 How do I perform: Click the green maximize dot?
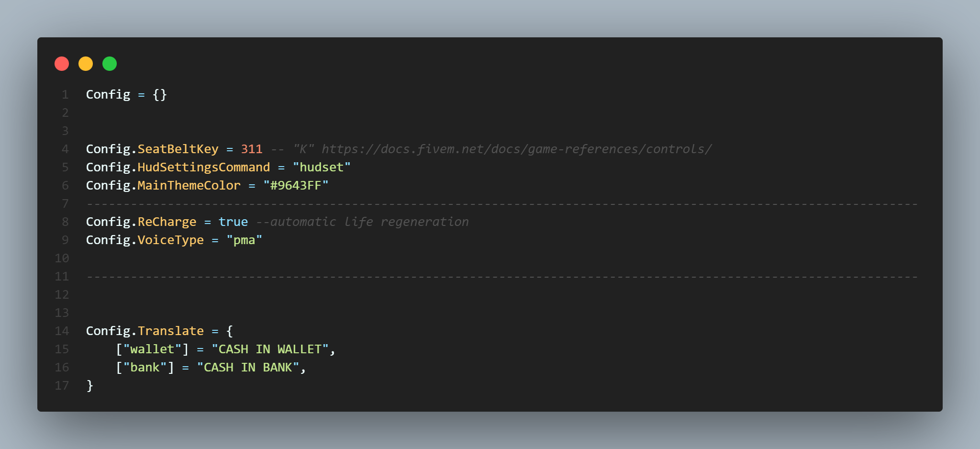(x=110, y=64)
